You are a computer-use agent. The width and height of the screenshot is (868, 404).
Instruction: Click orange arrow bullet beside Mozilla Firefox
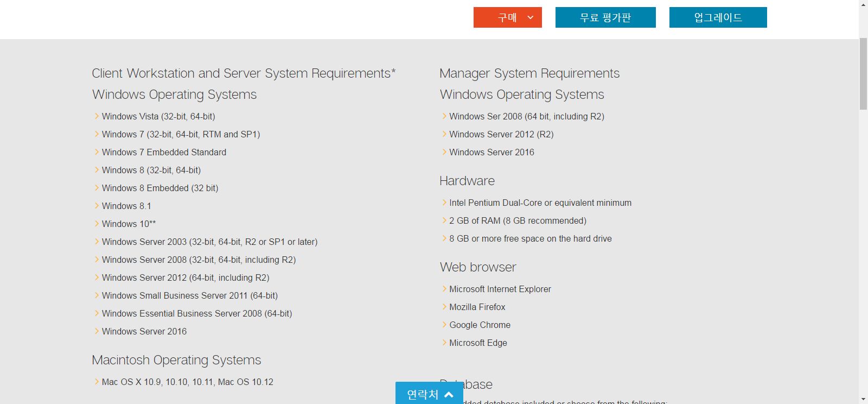(444, 306)
